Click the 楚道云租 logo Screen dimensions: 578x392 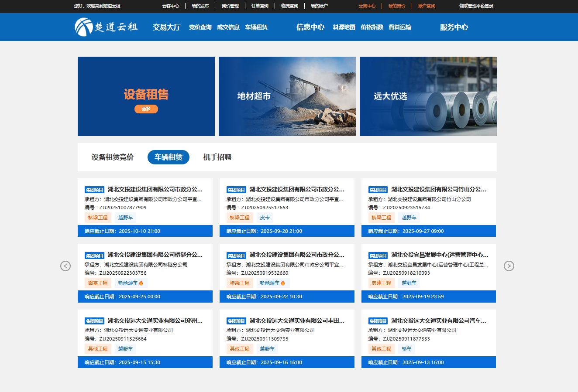(x=106, y=27)
